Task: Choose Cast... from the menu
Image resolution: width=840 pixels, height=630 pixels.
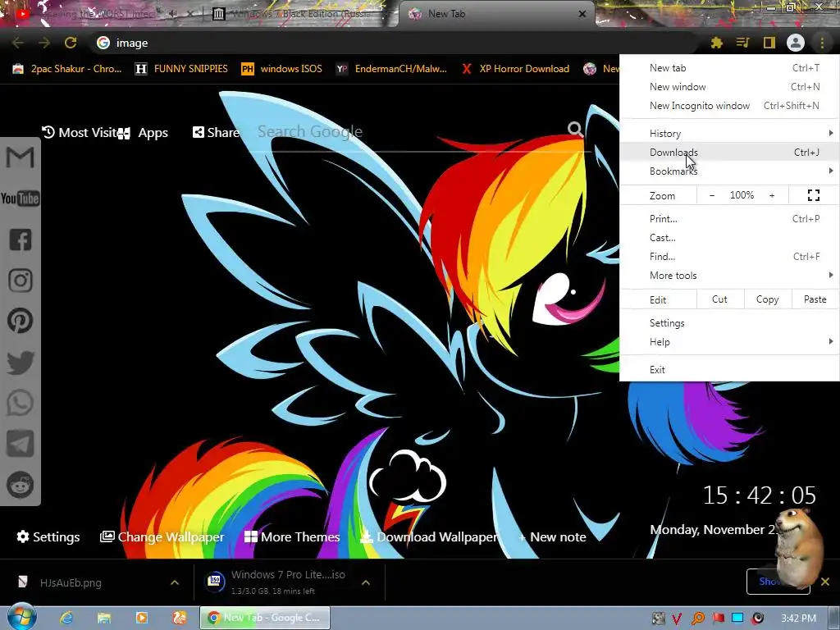Action: click(x=729, y=237)
